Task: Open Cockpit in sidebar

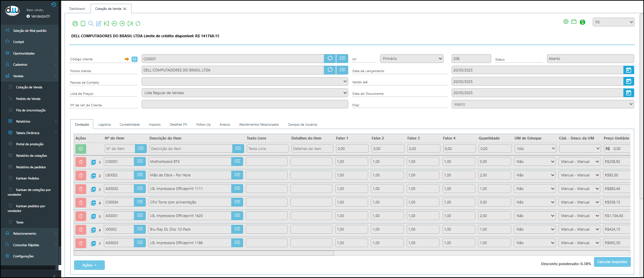Action: (19, 42)
